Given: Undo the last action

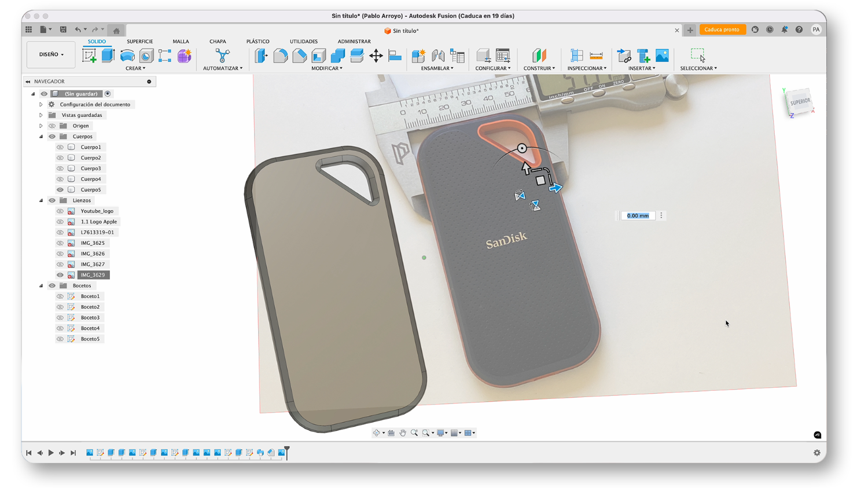Looking at the screenshot, I should click(x=78, y=30).
